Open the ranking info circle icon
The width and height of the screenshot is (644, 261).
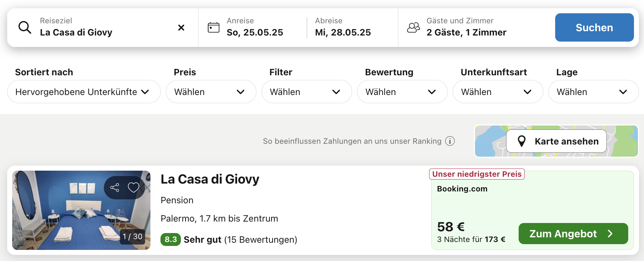coord(450,141)
